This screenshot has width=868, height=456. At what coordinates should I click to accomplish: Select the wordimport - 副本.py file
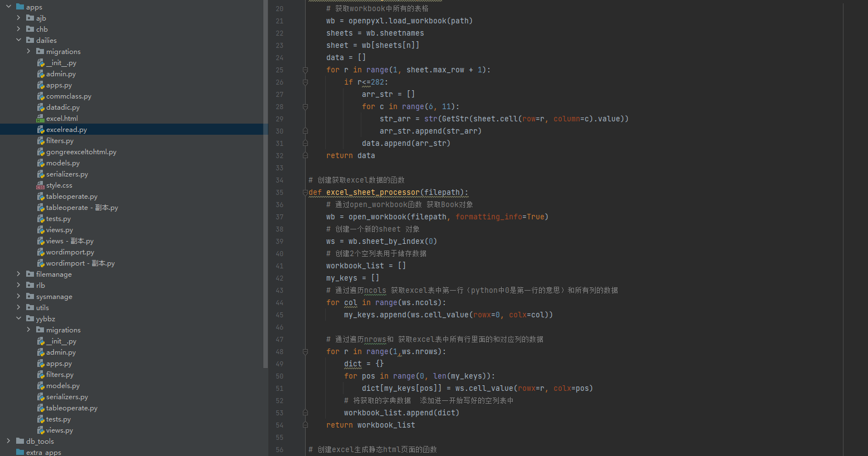(80, 263)
